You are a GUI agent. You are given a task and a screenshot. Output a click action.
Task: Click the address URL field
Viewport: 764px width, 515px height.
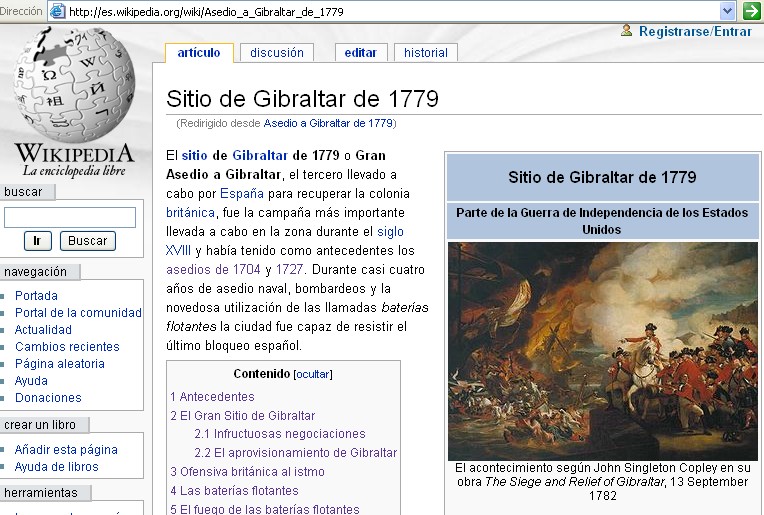[x=390, y=12]
